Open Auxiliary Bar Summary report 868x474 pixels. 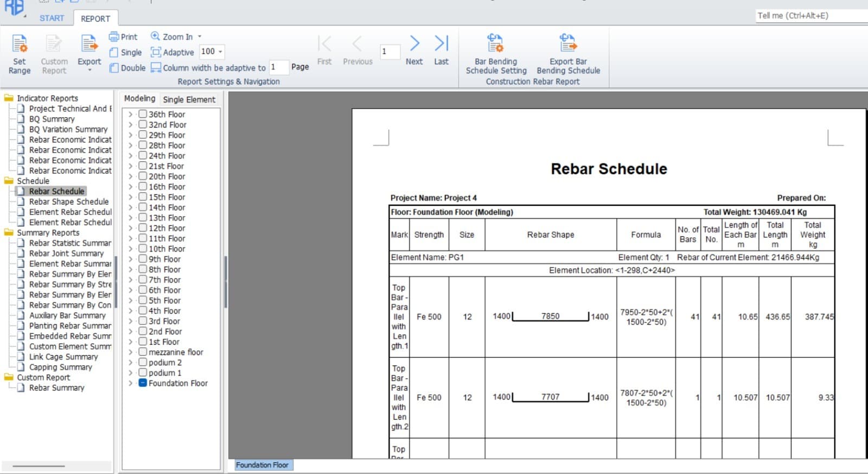(67, 315)
